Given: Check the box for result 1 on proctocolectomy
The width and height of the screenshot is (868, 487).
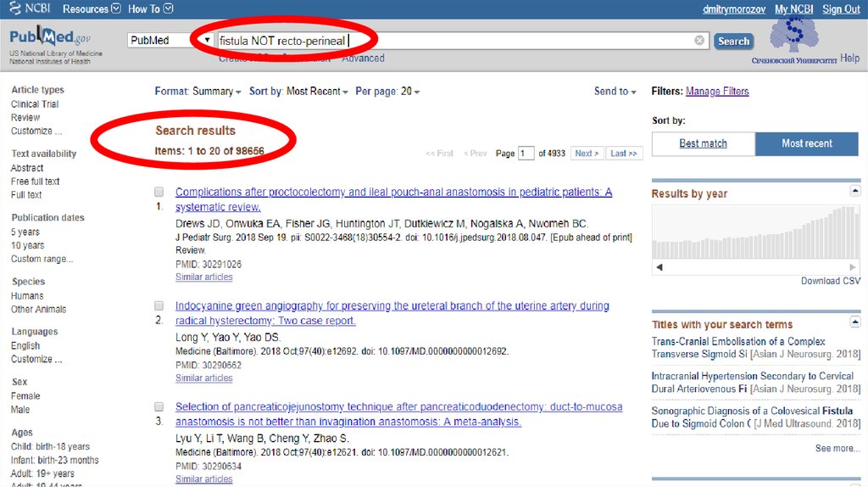Looking at the screenshot, I should [x=159, y=193].
